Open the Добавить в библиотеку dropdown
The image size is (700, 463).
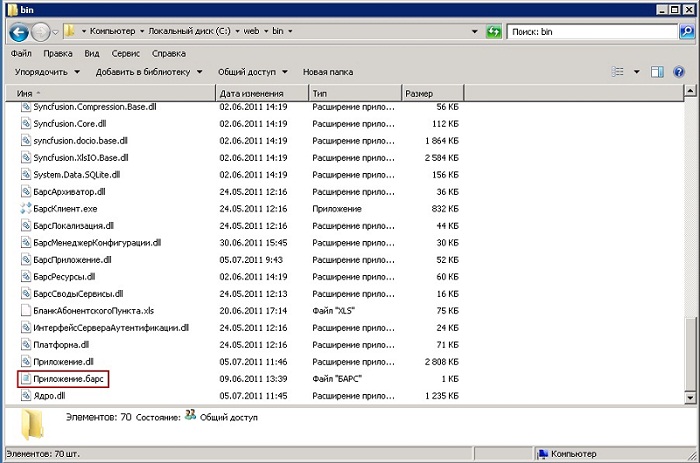pos(149,72)
